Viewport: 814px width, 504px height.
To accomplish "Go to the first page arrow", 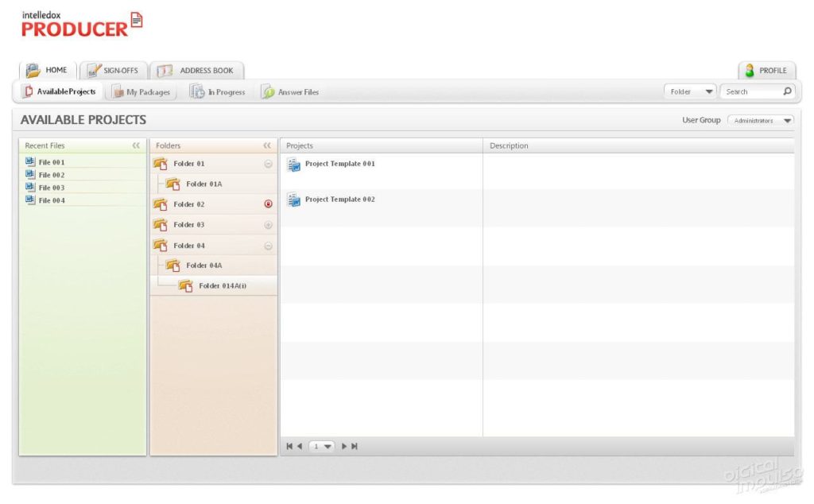I will (x=289, y=447).
